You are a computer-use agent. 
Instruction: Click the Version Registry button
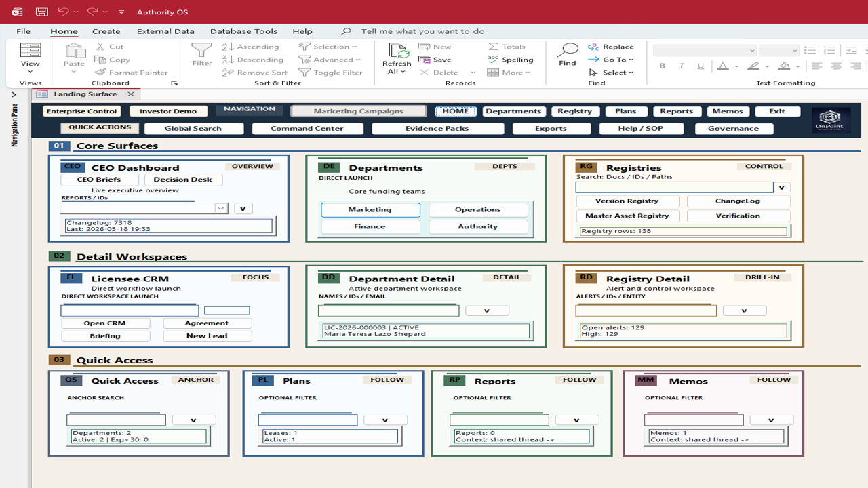point(627,201)
